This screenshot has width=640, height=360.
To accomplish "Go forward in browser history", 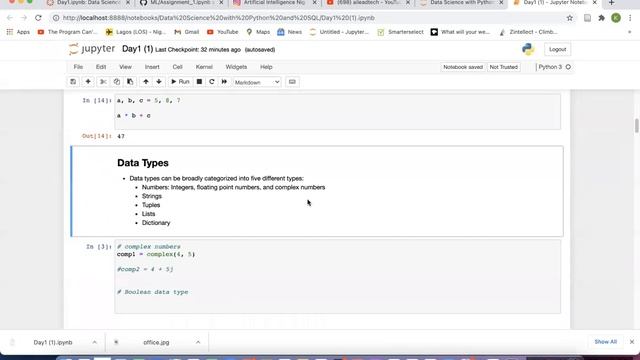I will [24, 18].
